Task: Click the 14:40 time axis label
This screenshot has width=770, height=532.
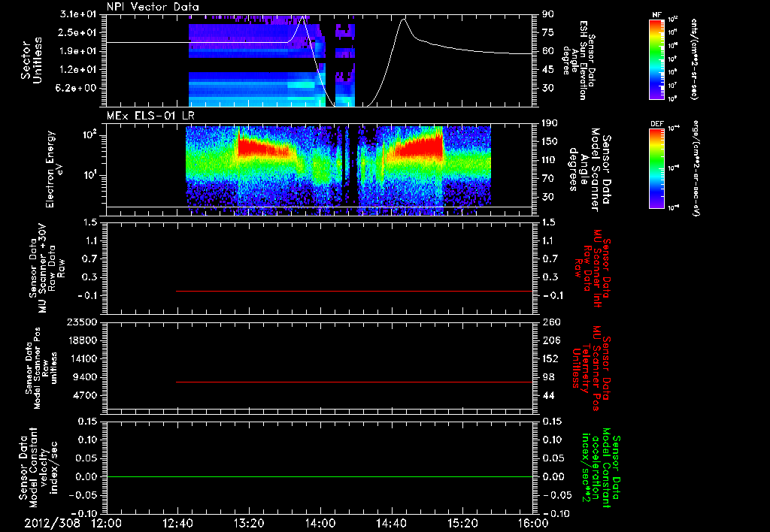Action: (x=391, y=523)
